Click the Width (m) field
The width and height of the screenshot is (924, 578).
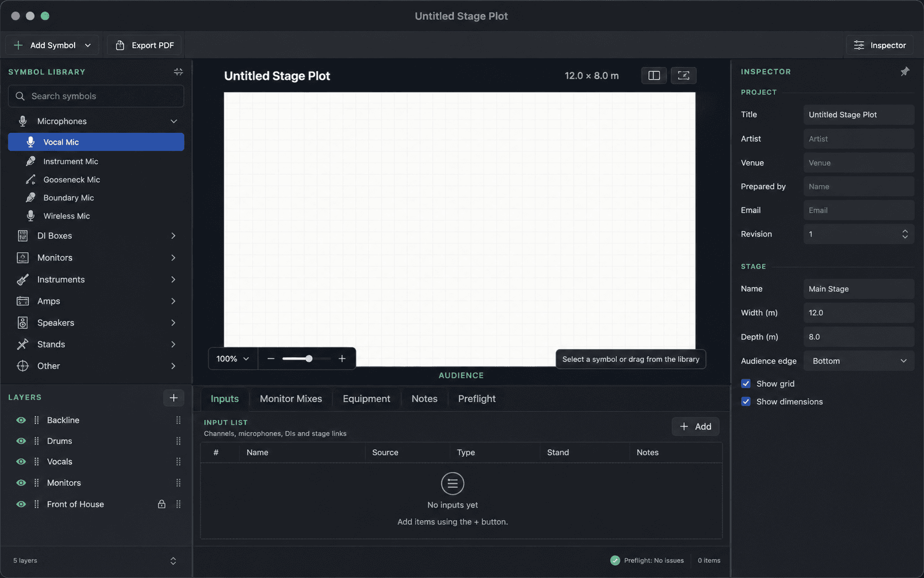pos(859,313)
